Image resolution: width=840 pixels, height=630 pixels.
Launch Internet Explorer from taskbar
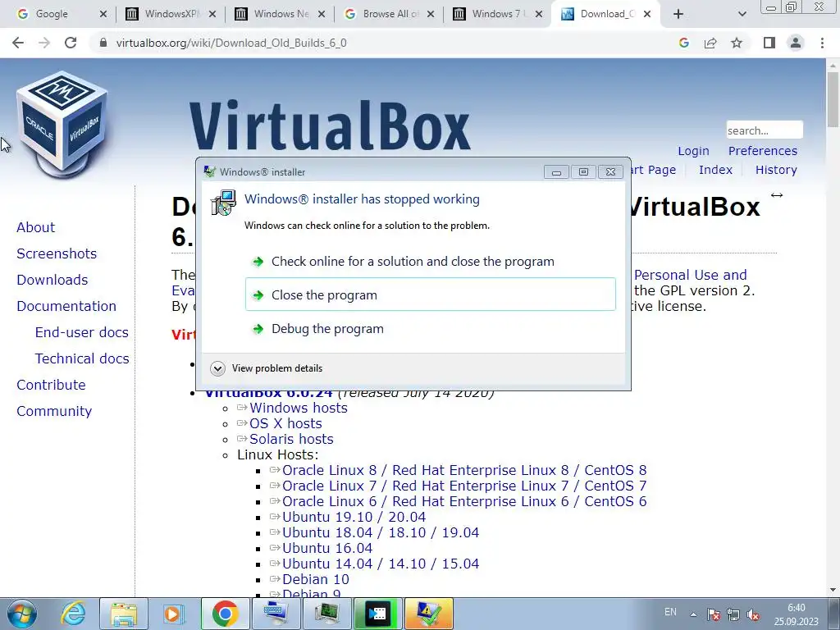tap(73, 614)
